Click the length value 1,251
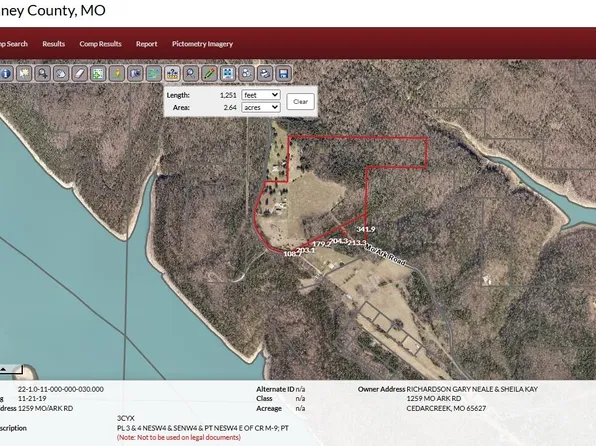 (x=228, y=95)
